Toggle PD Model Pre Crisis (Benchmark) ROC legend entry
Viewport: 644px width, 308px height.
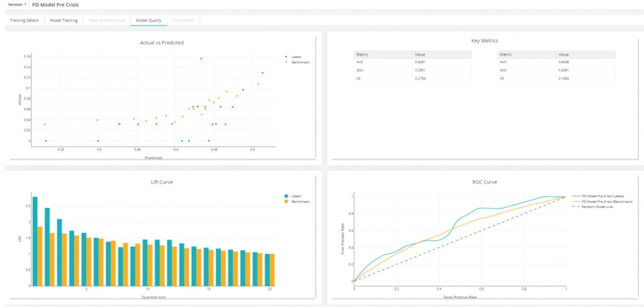607,201
